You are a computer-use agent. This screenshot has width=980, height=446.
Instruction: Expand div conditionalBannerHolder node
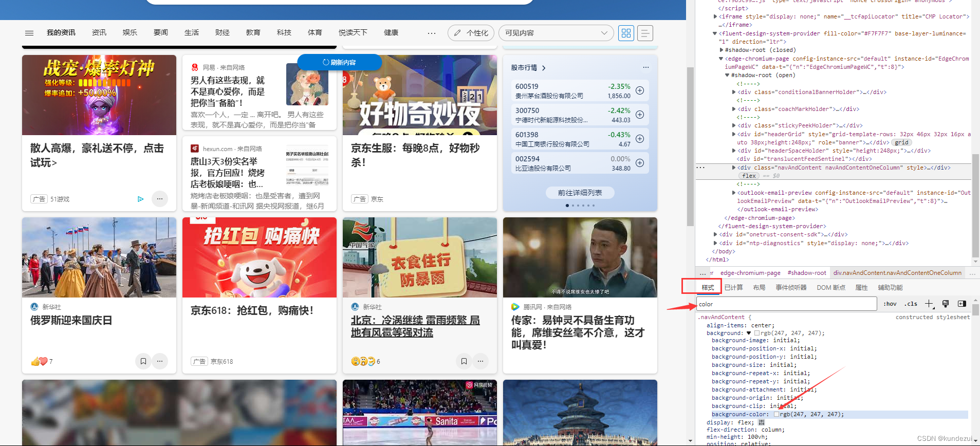pyautogui.click(x=734, y=92)
